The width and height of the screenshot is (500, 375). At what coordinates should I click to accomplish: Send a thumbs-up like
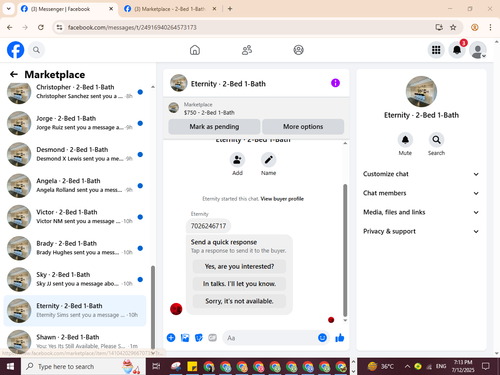[x=340, y=338]
